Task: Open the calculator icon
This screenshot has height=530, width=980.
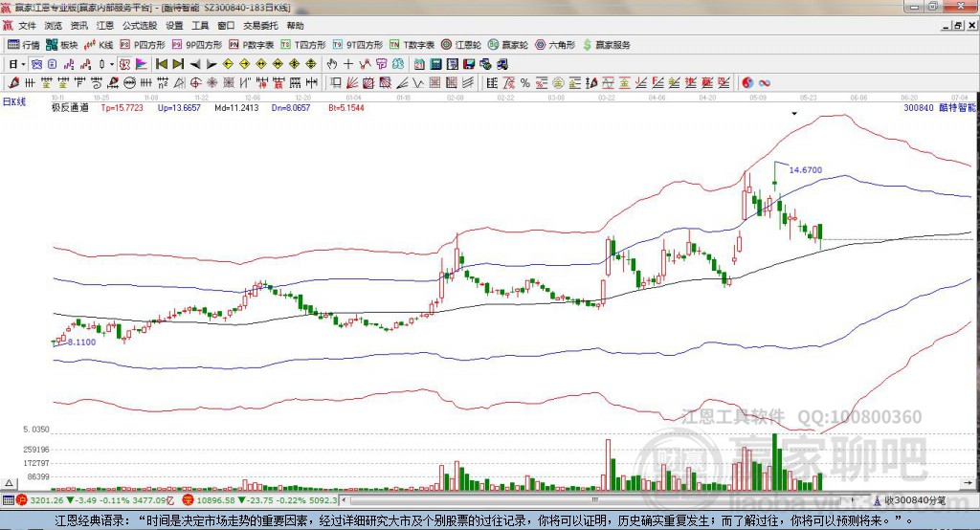Action: (435, 64)
